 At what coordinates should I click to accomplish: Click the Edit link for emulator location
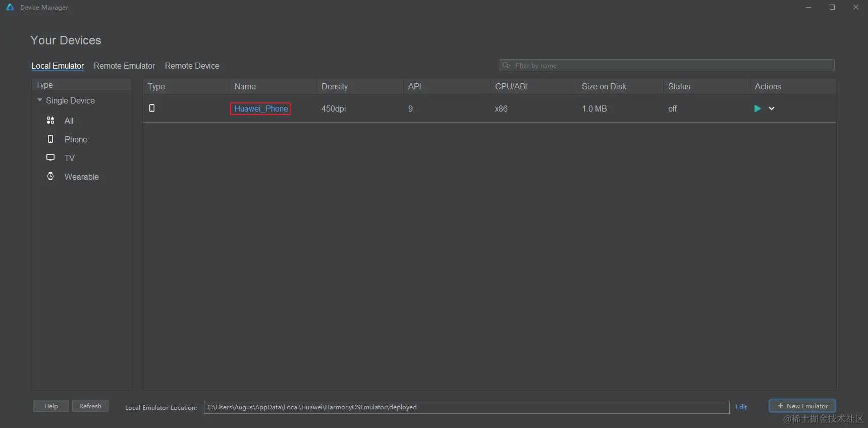(741, 407)
